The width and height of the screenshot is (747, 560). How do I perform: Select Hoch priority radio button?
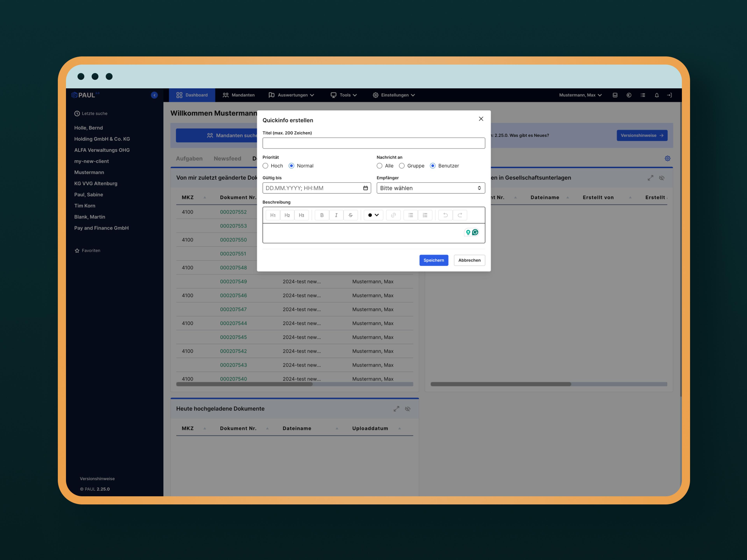point(265,166)
